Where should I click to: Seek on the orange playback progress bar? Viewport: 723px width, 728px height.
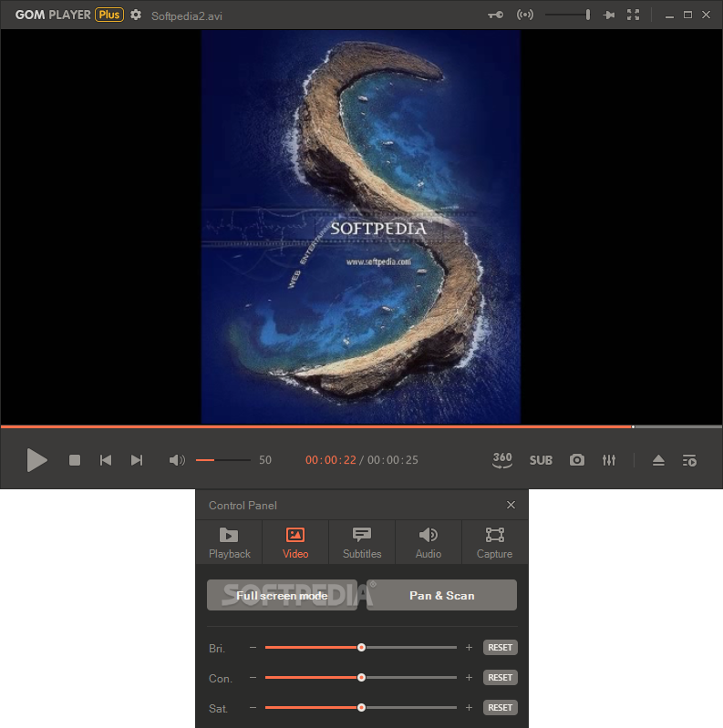[361, 426]
